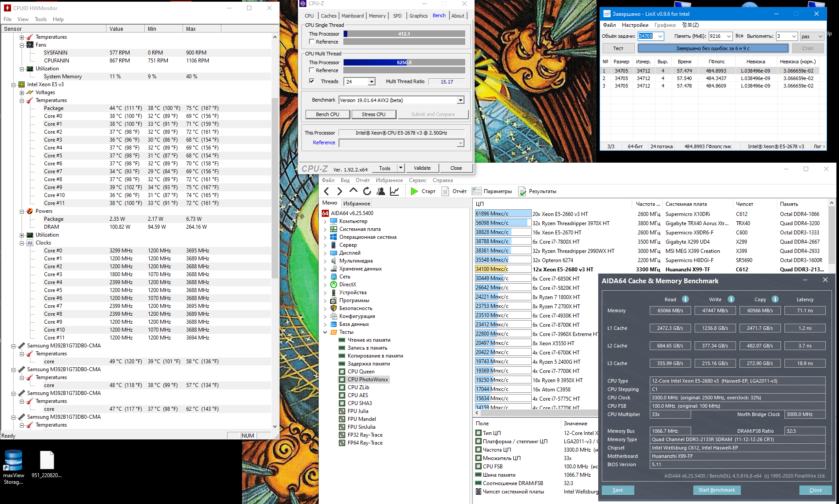The image size is (839, 504).
Task: Open the HWMonitor Tools menu
Action: 40,19
